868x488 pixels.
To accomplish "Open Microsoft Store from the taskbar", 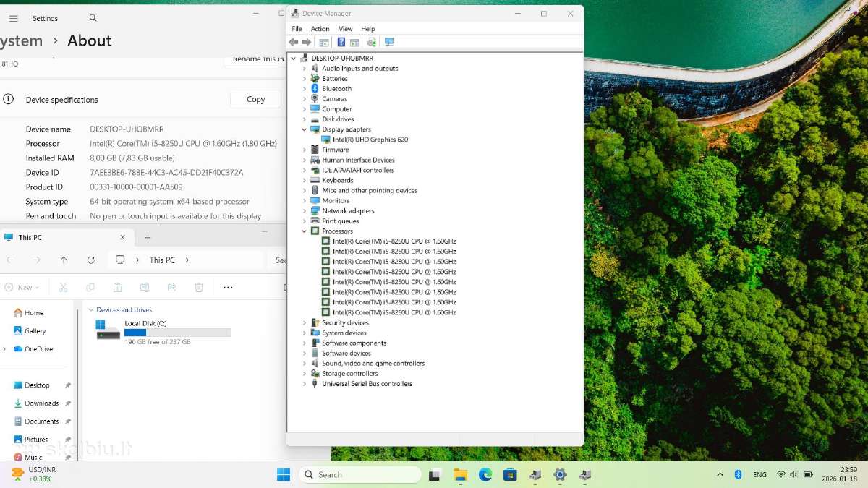I will (510, 474).
